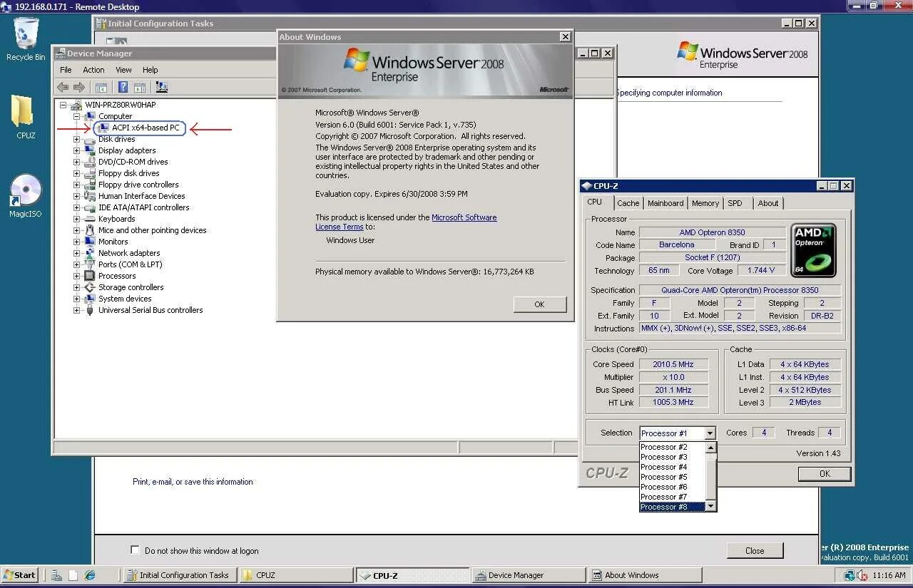913x588 pixels.
Task: Select the Universal Serial Bus controllers icon
Action: coord(90,310)
